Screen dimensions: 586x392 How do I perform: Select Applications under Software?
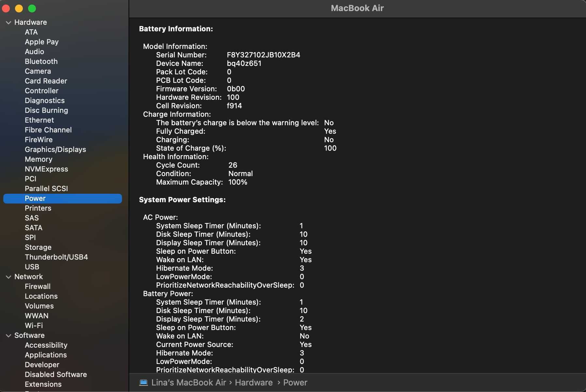(x=46, y=355)
